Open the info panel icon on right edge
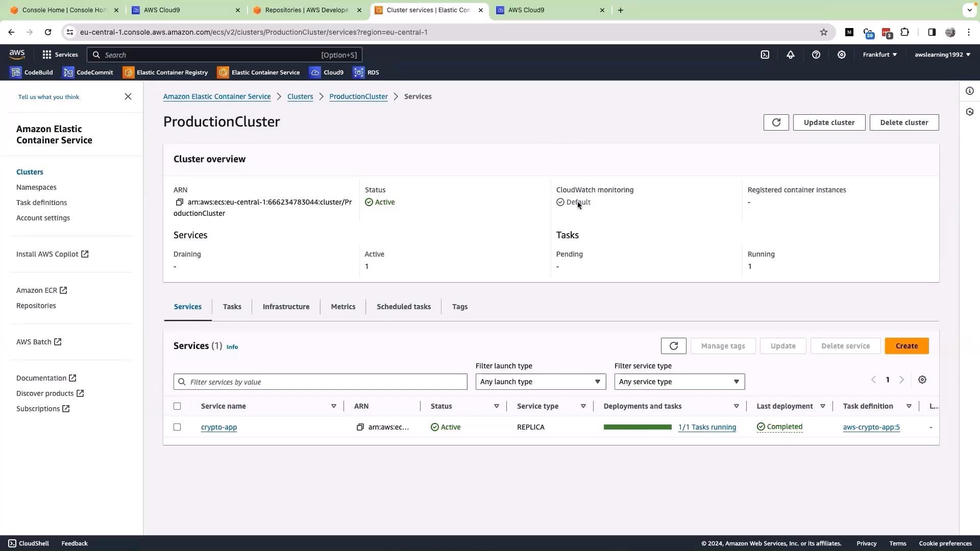980x551 pixels. pyautogui.click(x=969, y=91)
